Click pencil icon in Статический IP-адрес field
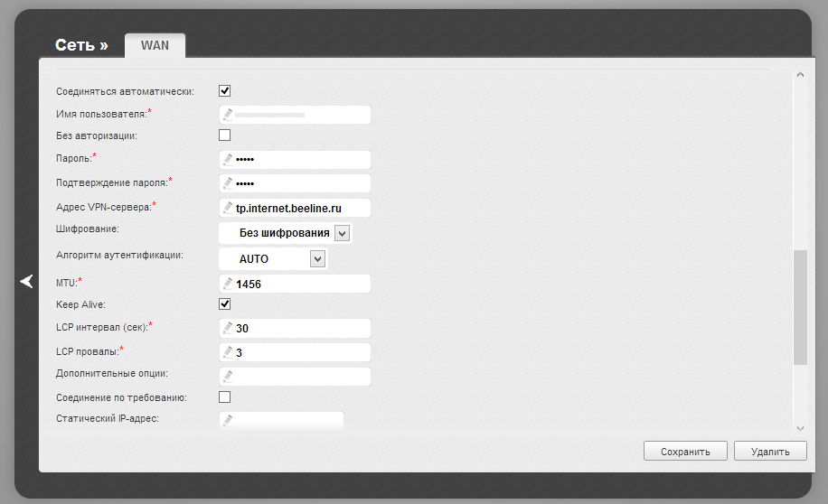 229,420
